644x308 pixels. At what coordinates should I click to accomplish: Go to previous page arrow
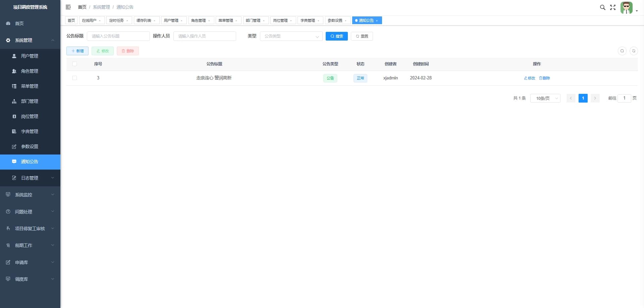[x=571, y=98]
